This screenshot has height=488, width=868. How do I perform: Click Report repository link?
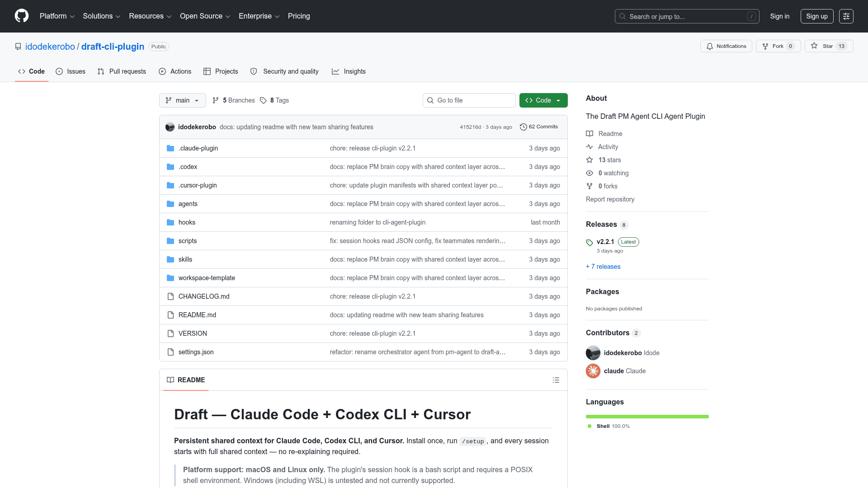tap(610, 199)
